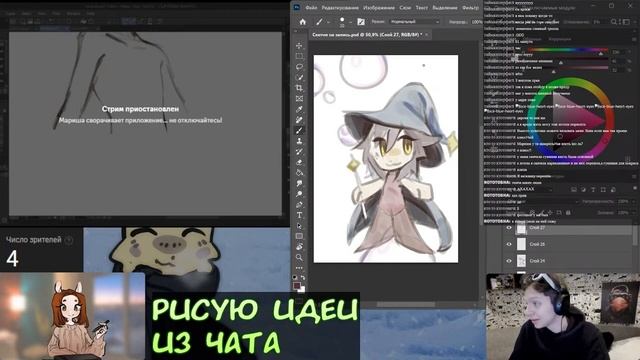Click the paused stream preview Стрим приостановлен
Screen dimensions: 640x360
tap(145, 124)
